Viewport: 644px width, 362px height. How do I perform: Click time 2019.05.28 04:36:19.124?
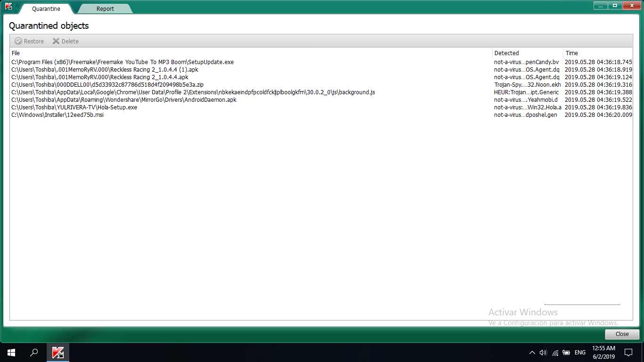click(598, 77)
